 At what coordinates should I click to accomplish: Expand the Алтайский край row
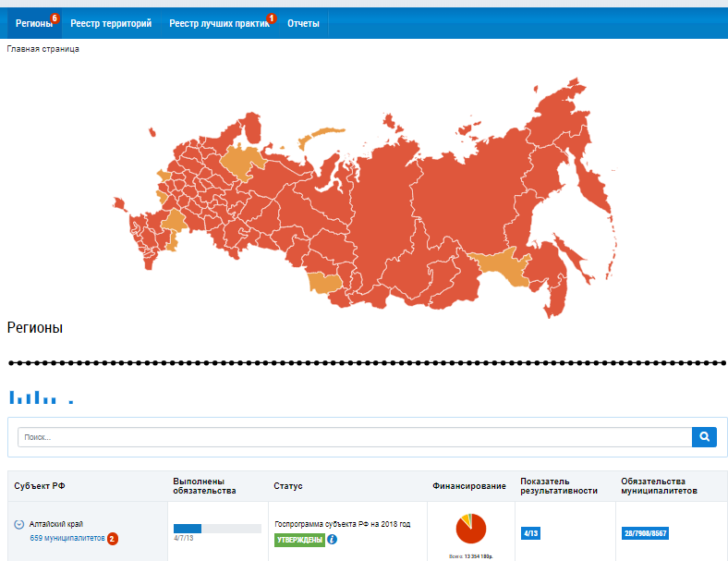[19, 524]
